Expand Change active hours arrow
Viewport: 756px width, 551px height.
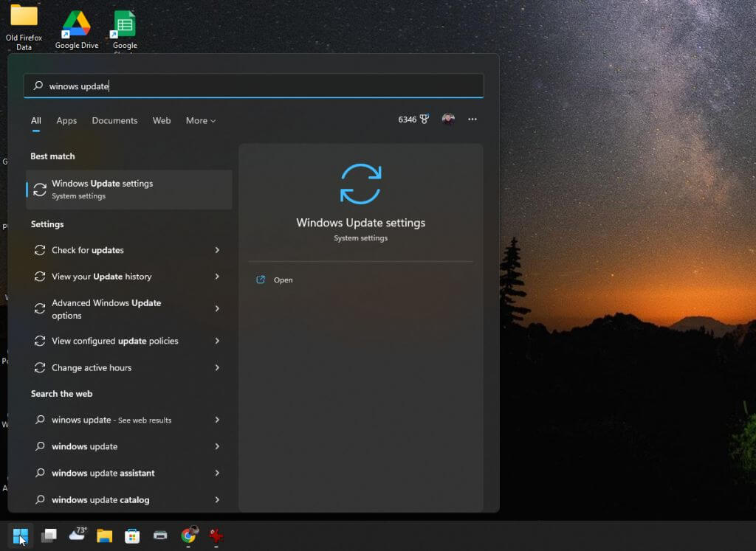[217, 367]
